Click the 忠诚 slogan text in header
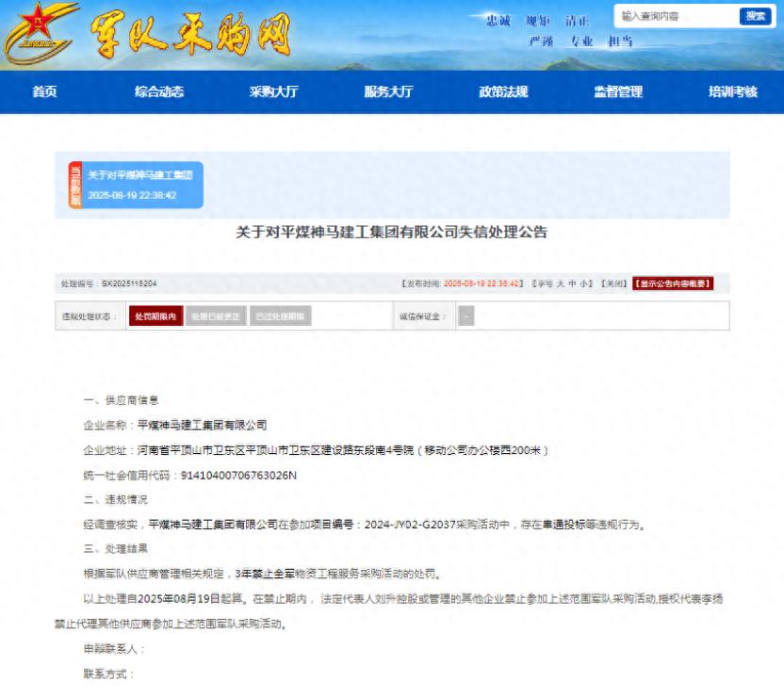Image resolution: width=784 pixels, height=697 pixels. (x=498, y=21)
